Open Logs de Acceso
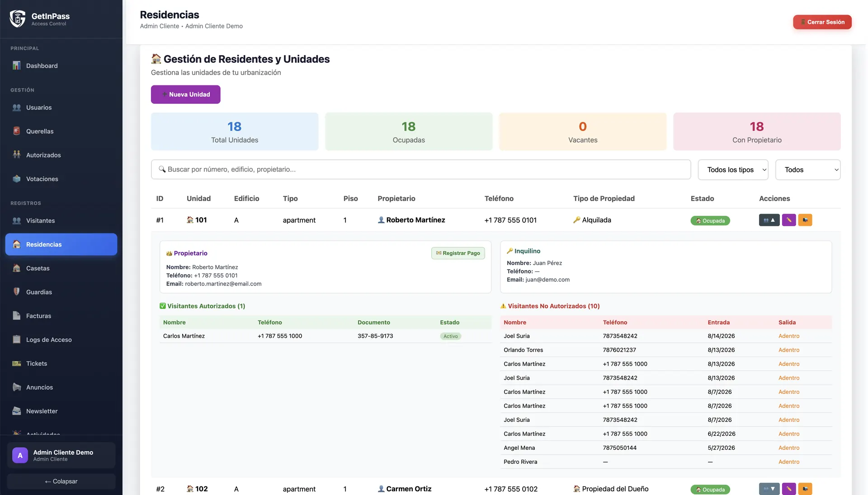Viewport: 868px width, 495px height. (x=61, y=340)
